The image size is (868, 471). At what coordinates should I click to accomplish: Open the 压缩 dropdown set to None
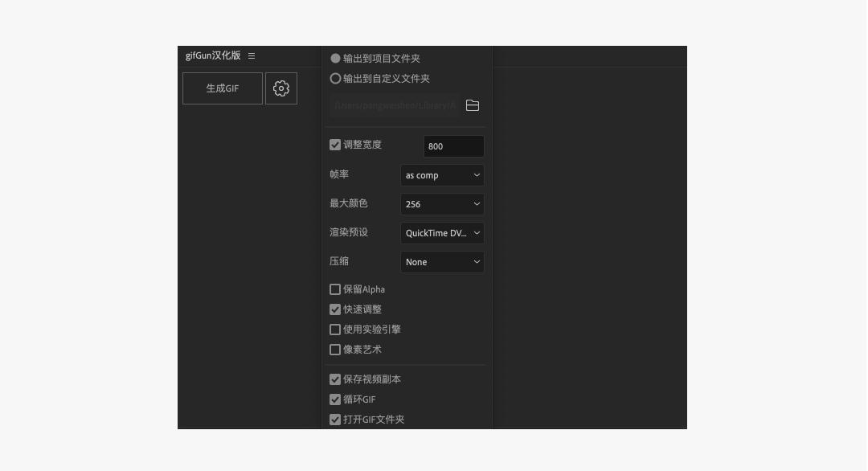[x=442, y=261]
